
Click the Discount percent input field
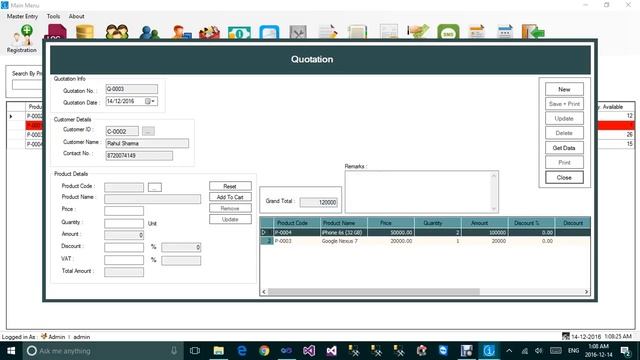[124, 247]
